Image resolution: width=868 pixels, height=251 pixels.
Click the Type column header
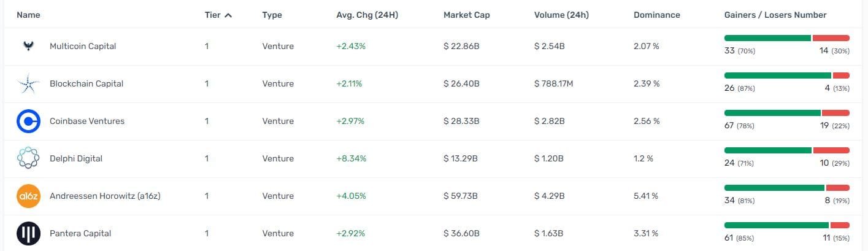point(272,15)
